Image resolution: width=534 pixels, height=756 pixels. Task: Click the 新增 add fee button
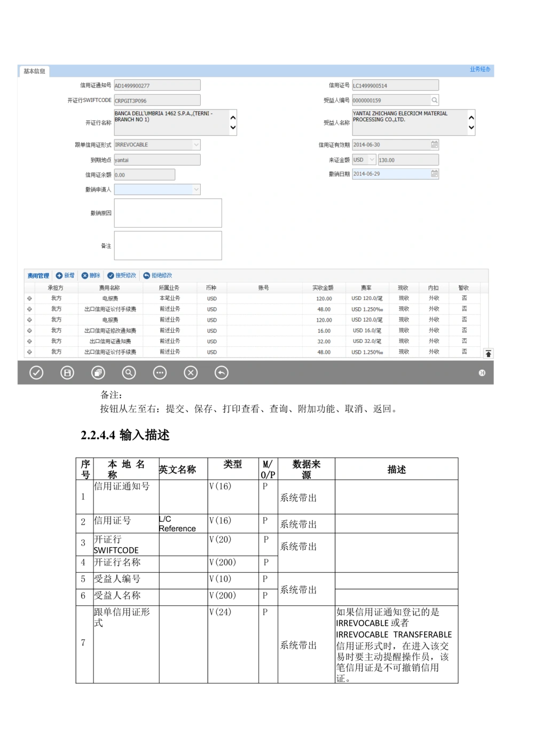[x=66, y=275]
